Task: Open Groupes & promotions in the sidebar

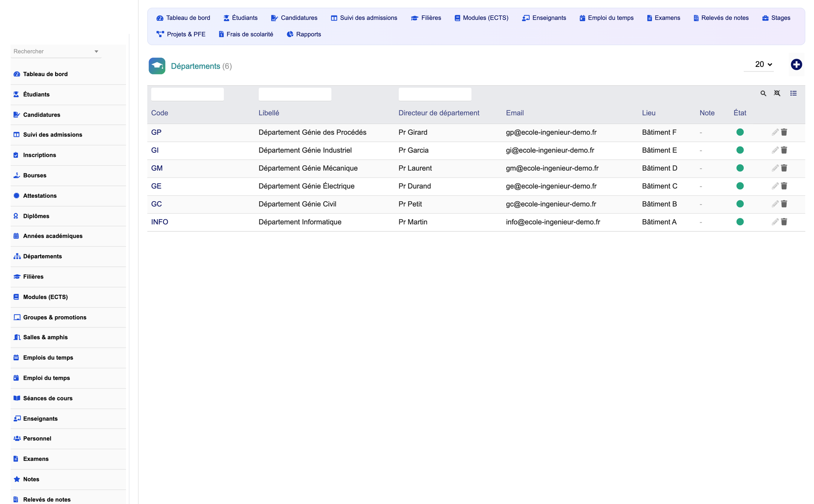Action: 68,317
